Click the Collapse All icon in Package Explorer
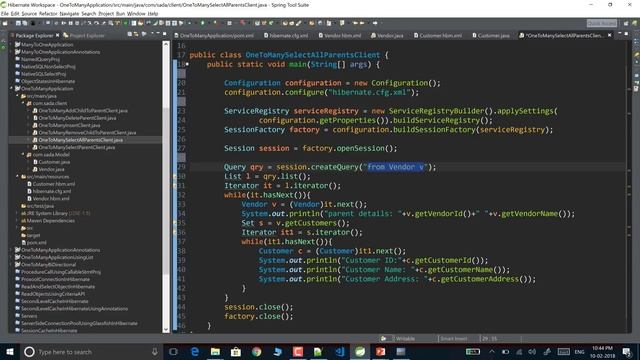Image resolution: width=640 pixels, height=360 pixels. coord(129,35)
